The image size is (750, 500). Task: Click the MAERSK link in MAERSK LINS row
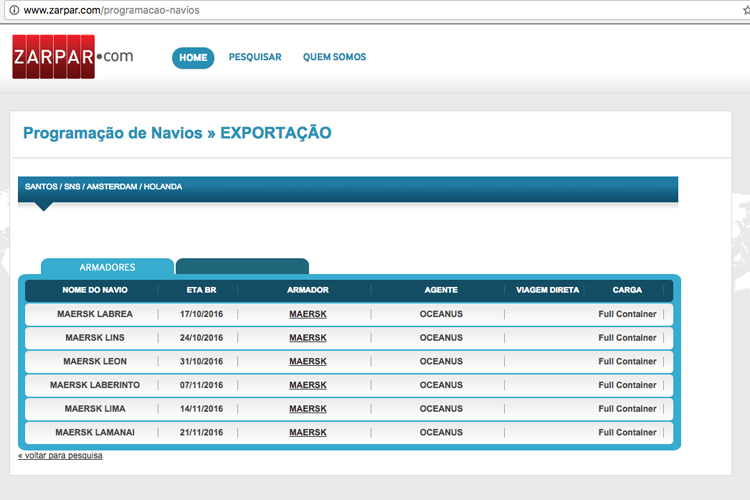(308, 338)
